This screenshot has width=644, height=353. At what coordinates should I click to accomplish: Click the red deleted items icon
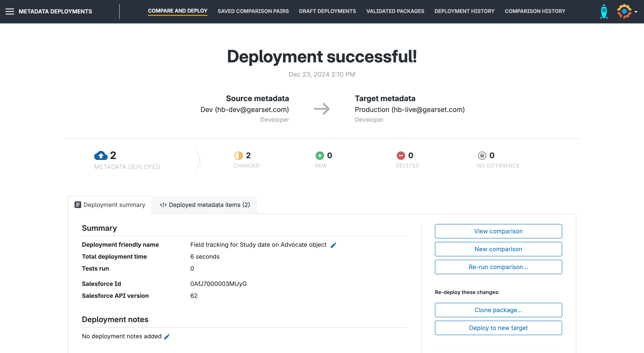click(x=401, y=155)
